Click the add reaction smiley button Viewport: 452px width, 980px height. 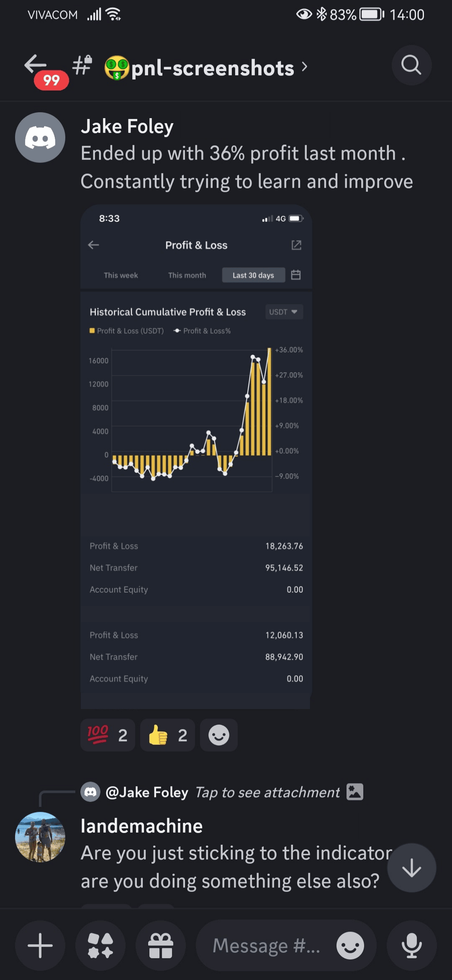coord(218,735)
